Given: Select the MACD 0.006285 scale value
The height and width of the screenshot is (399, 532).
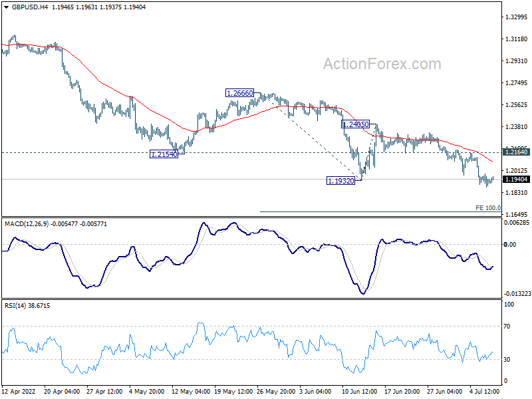Looking at the screenshot, I should pos(517,223).
